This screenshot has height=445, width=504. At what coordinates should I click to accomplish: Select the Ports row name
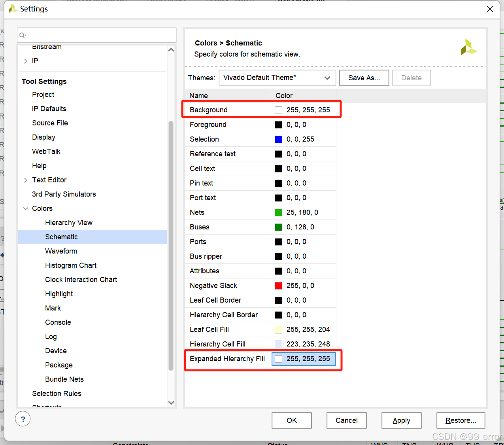(198, 242)
